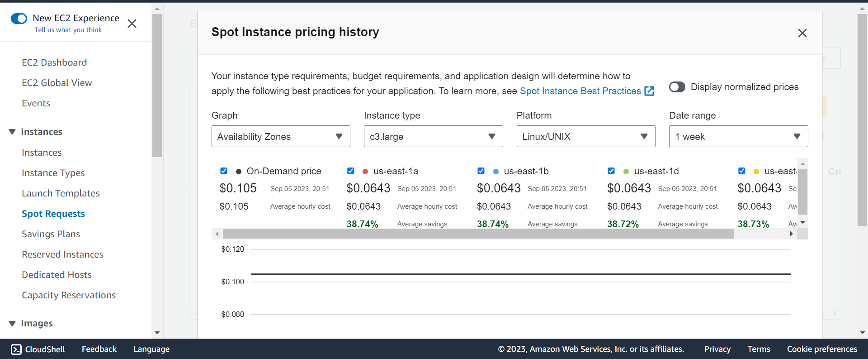The height and width of the screenshot is (359, 868).
Task: Click the legend scroll left arrow
Action: 217,234
